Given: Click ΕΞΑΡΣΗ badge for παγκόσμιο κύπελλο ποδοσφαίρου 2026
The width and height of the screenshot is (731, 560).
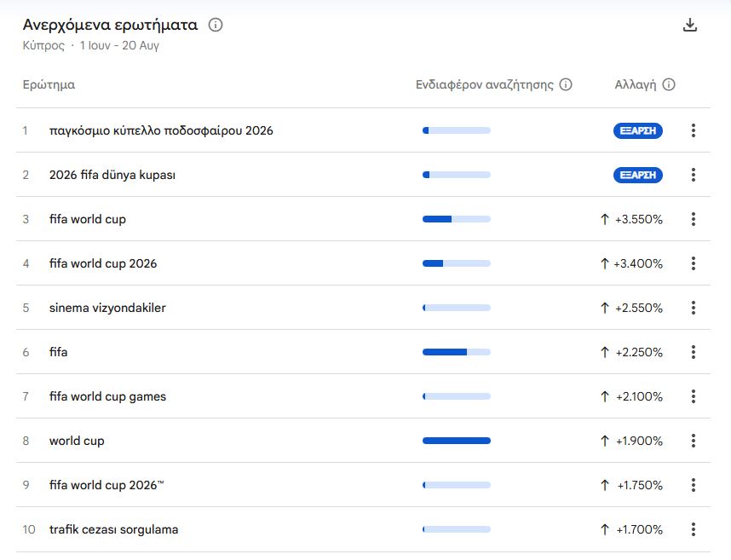Looking at the screenshot, I should [x=638, y=130].
